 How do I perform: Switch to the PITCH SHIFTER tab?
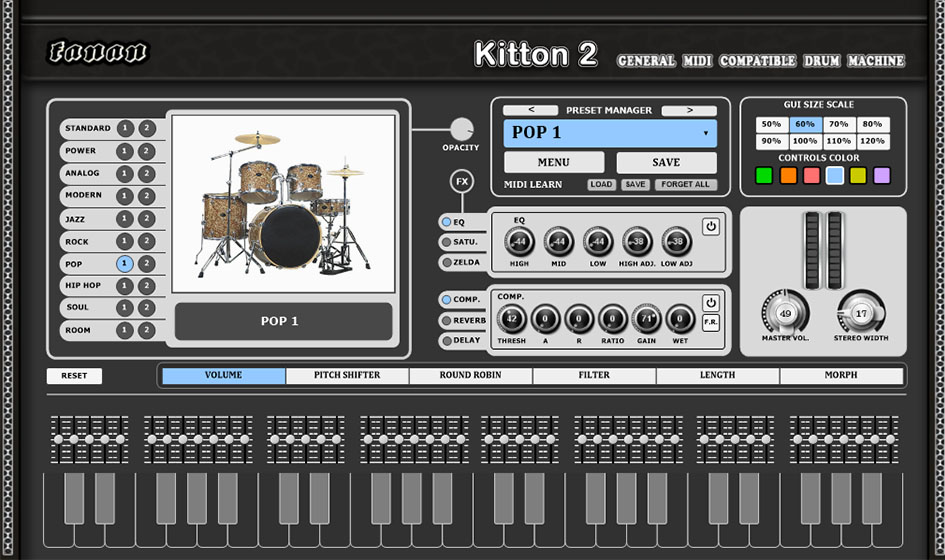(x=347, y=376)
